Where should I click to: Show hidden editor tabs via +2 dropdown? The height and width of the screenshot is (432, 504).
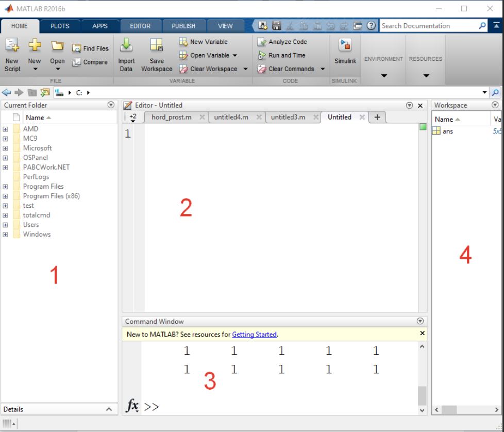coord(133,118)
